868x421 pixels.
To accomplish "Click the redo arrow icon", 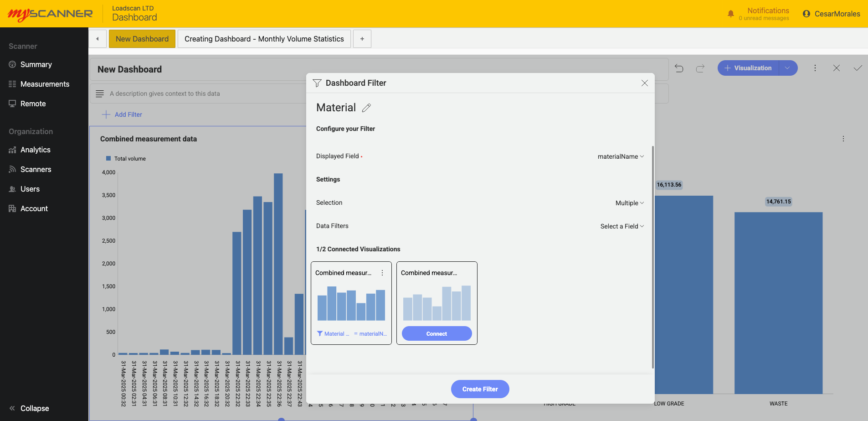I will pyautogui.click(x=700, y=68).
